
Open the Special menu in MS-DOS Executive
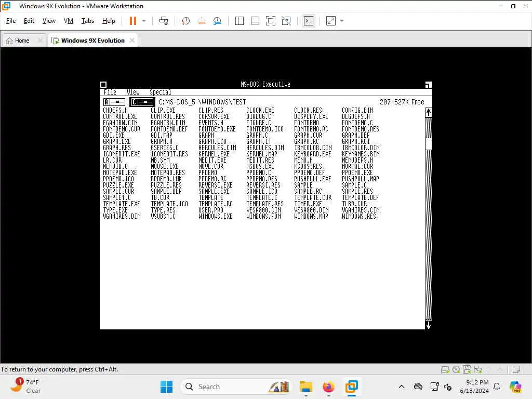coord(160,92)
